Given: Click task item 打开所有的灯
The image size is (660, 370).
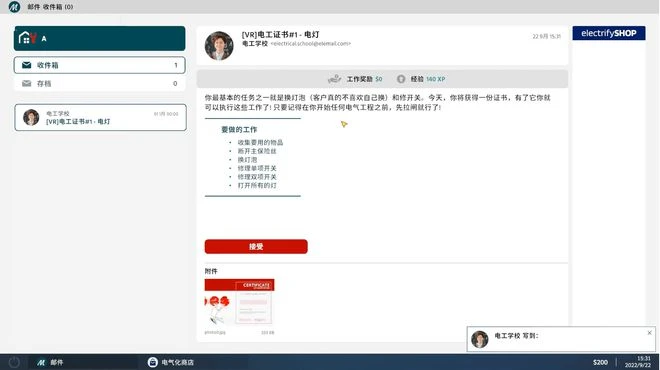Looking at the screenshot, I should tap(257, 186).
